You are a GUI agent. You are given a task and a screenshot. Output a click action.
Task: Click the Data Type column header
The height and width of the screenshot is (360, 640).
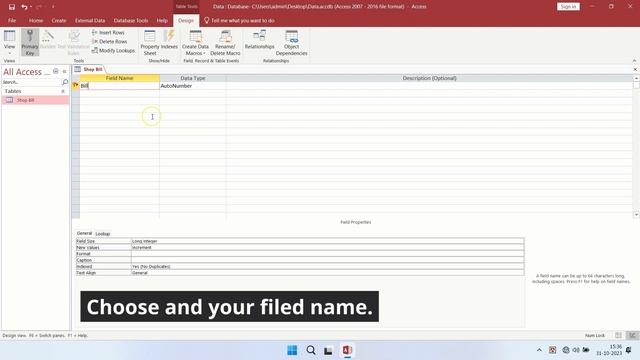point(193,78)
